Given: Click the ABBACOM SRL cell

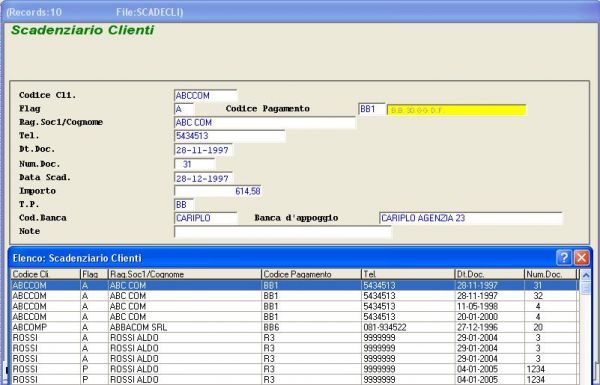Looking at the screenshot, I should 184,327.
